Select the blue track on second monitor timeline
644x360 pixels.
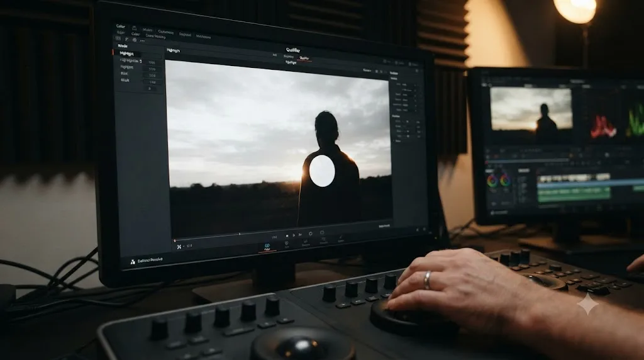tap(591, 184)
